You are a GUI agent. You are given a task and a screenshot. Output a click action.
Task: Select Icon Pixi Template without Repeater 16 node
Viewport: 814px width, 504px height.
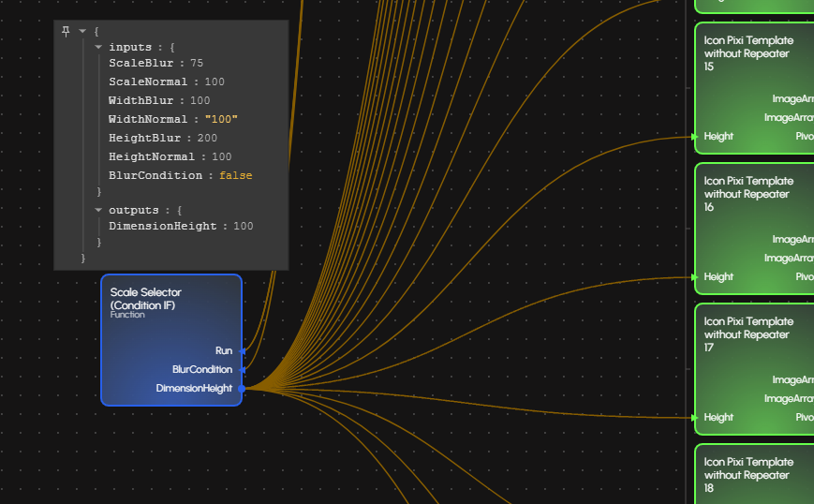pyautogui.click(x=754, y=229)
